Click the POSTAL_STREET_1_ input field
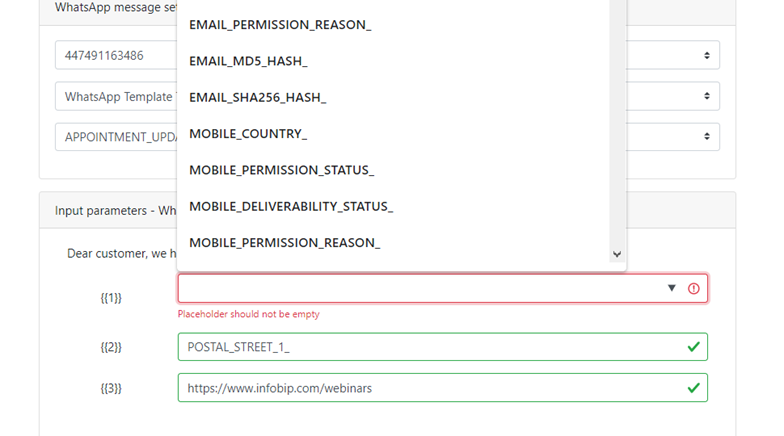Viewport: 784px width, 436px height. 420,347
